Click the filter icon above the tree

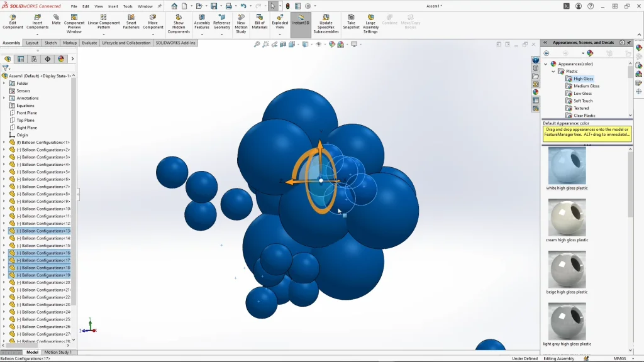coord(5,68)
